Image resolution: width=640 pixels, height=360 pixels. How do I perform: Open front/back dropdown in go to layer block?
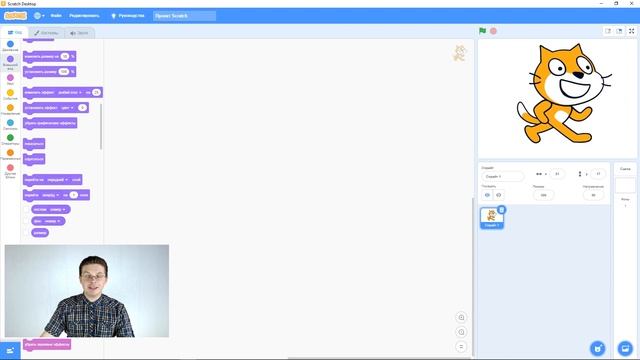point(57,180)
